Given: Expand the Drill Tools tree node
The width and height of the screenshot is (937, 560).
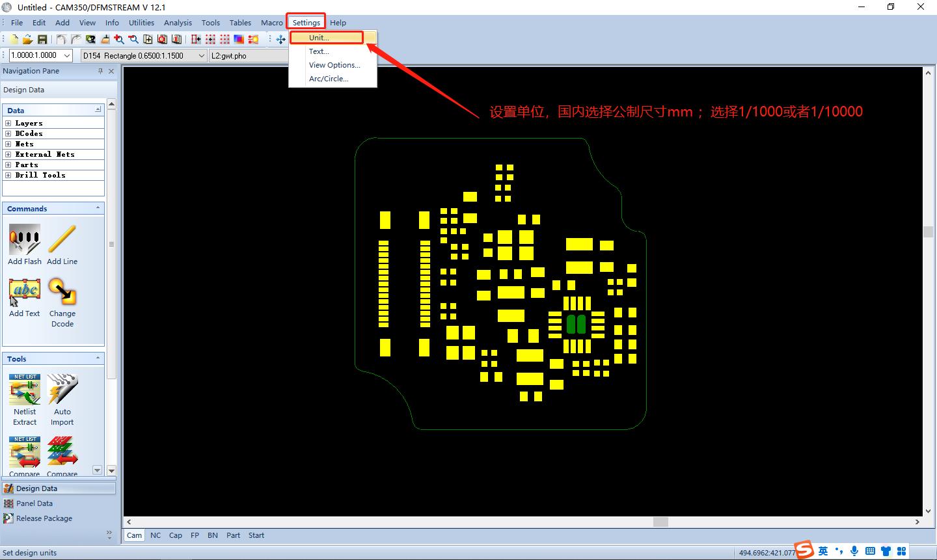Looking at the screenshot, I should (8, 175).
